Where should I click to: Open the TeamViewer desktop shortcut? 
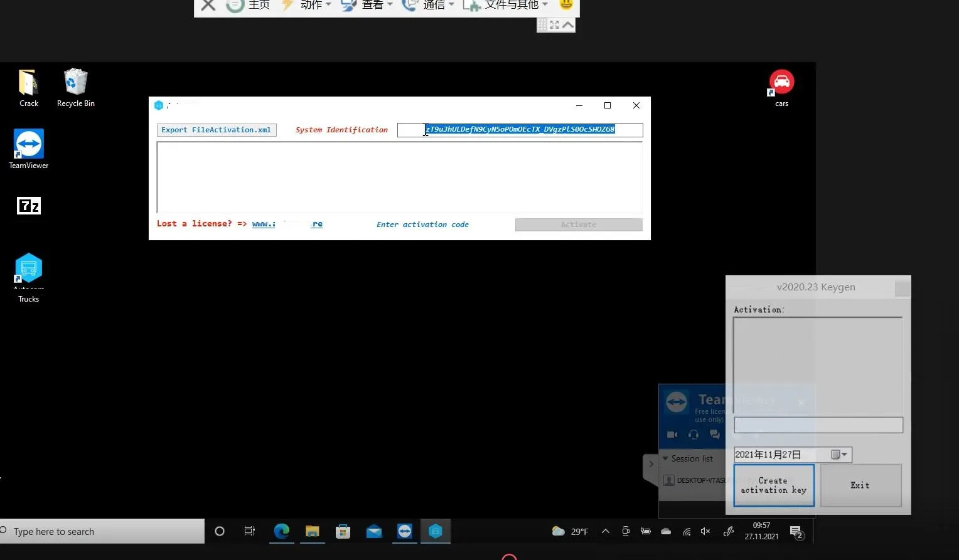[x=28, y=145]
